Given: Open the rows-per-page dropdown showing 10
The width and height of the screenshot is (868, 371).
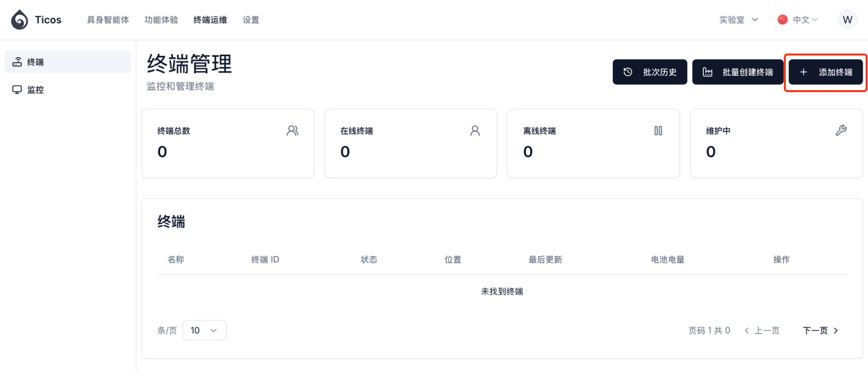Looking at the screenshot, I should (205, 330).
